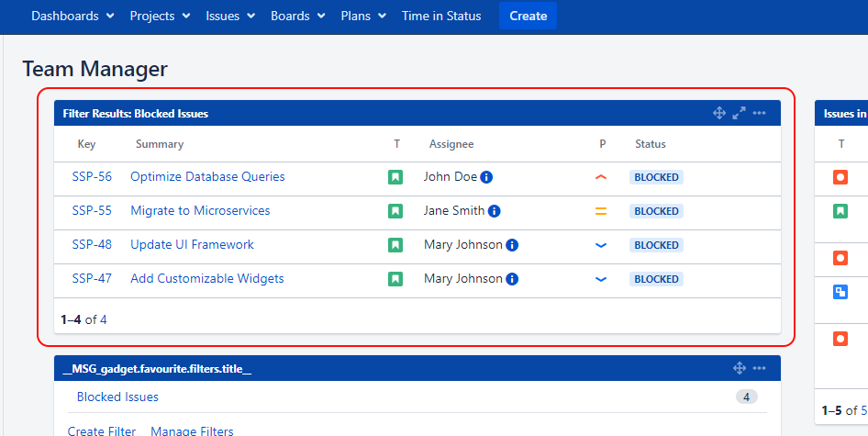868x436 pixels.
Task: Sort by the Assignee column header
Action: point(451,144)
